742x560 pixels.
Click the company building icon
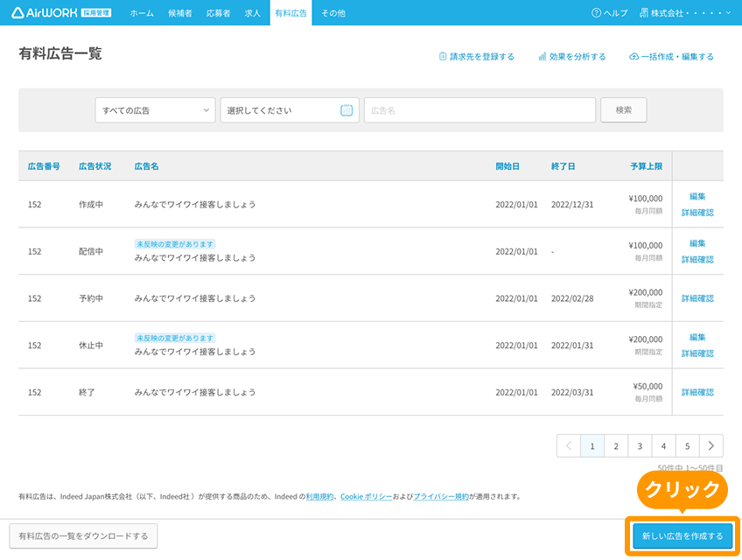(x=644, y=13)
